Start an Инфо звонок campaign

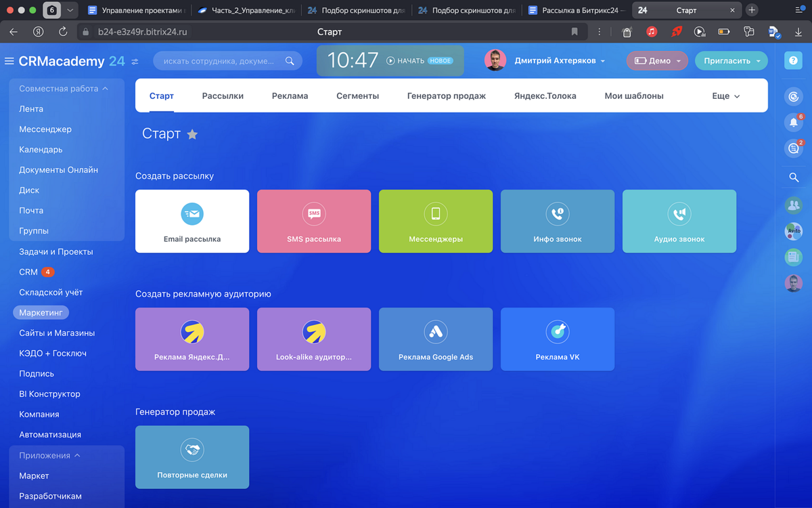pyautogui.click(x=558, y=221)
